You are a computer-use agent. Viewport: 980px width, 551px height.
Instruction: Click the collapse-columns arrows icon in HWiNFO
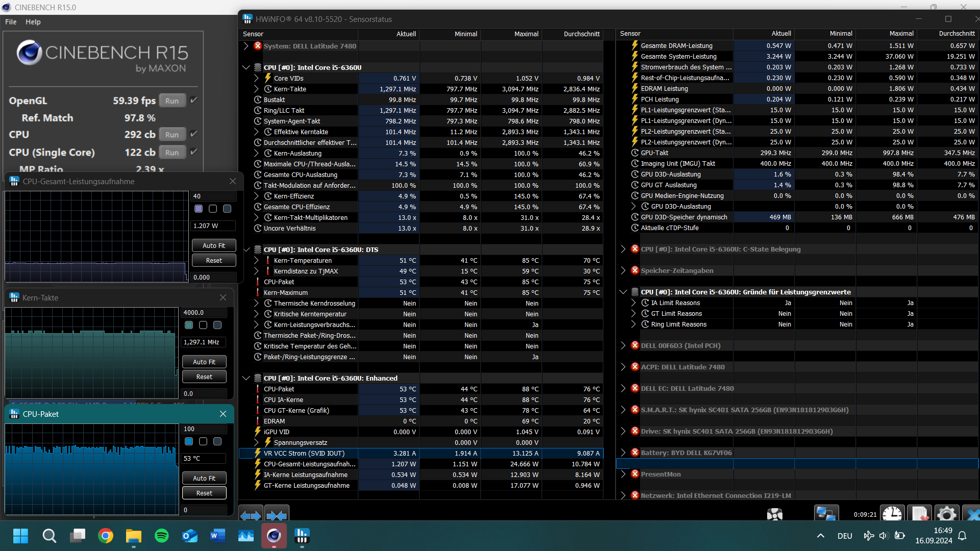click(277, 516)
